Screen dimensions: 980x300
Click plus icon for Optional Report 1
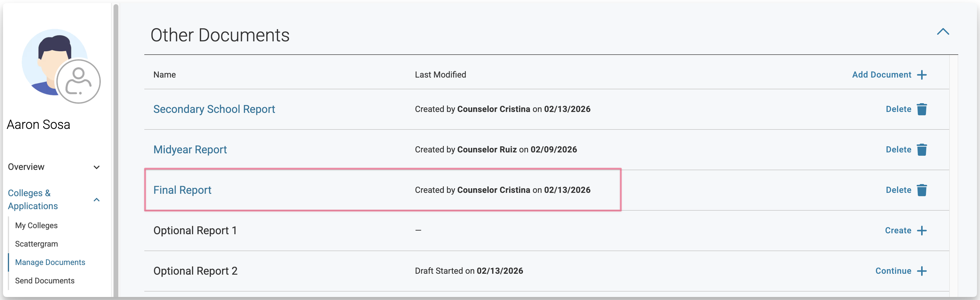(x=921, y=231)
